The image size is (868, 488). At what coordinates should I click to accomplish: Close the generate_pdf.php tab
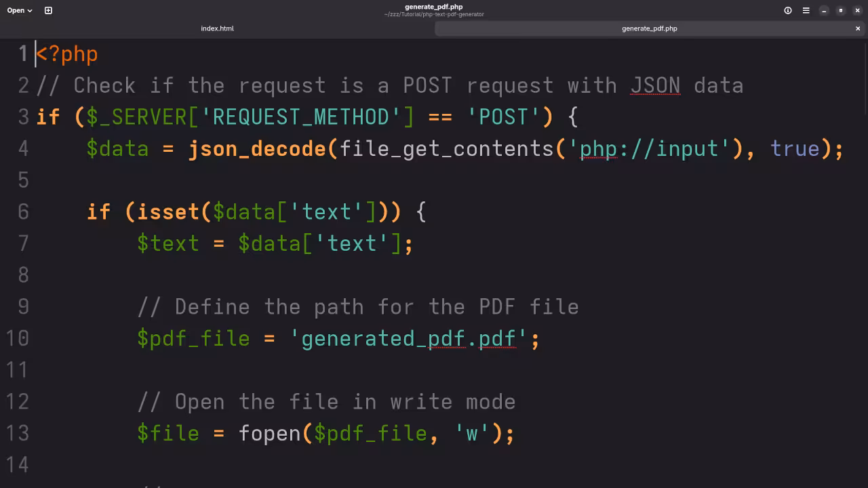pyautogui.click(x=858, y=28)
